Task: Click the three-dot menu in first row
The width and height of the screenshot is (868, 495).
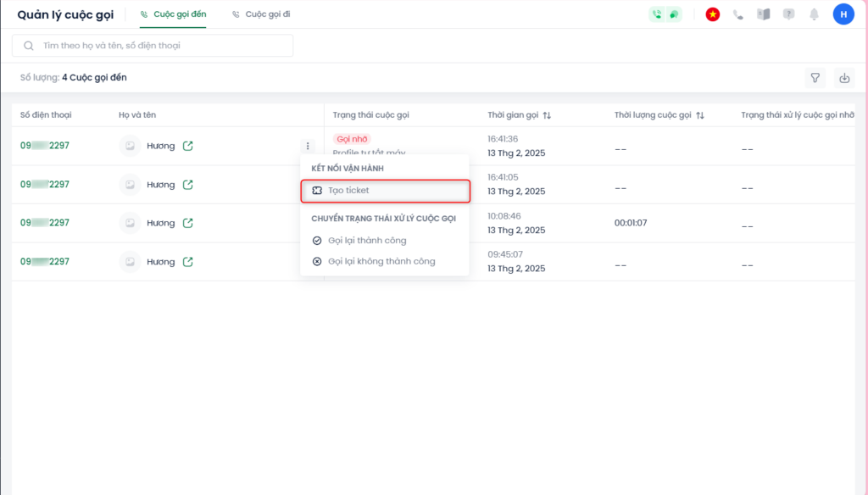Action: pos(308,146)
